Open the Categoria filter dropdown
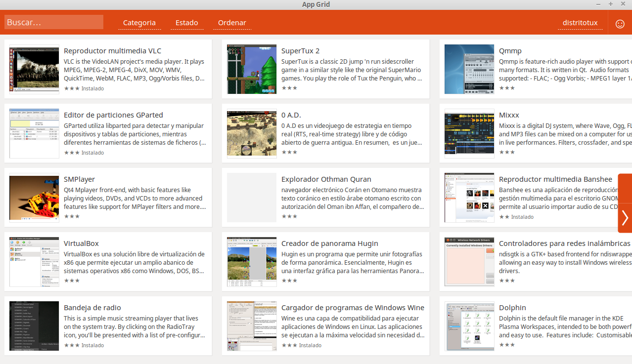This screenshot has height=364, width=632. [139, 23]
